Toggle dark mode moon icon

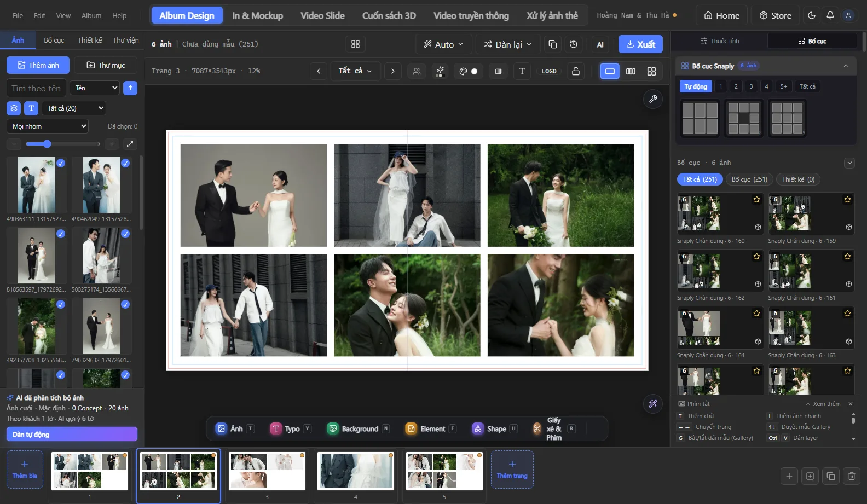(812, 15)
